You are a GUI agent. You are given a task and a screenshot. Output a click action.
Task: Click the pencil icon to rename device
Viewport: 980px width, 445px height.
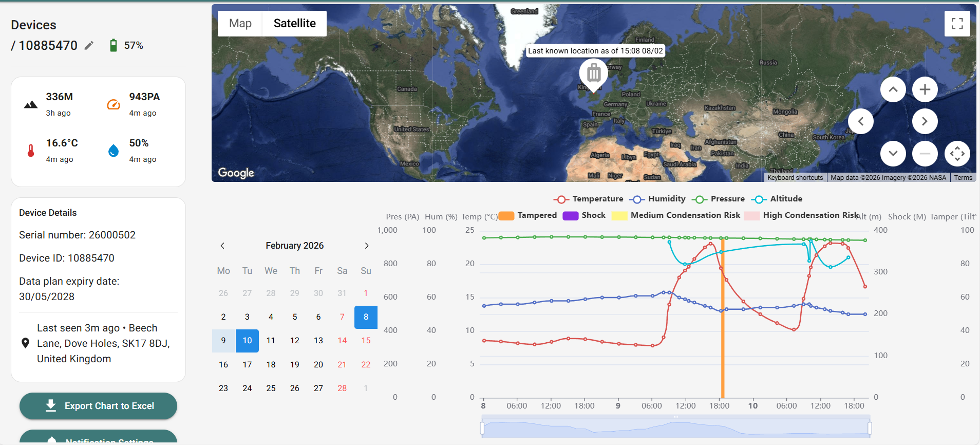[x=89, y=46]
